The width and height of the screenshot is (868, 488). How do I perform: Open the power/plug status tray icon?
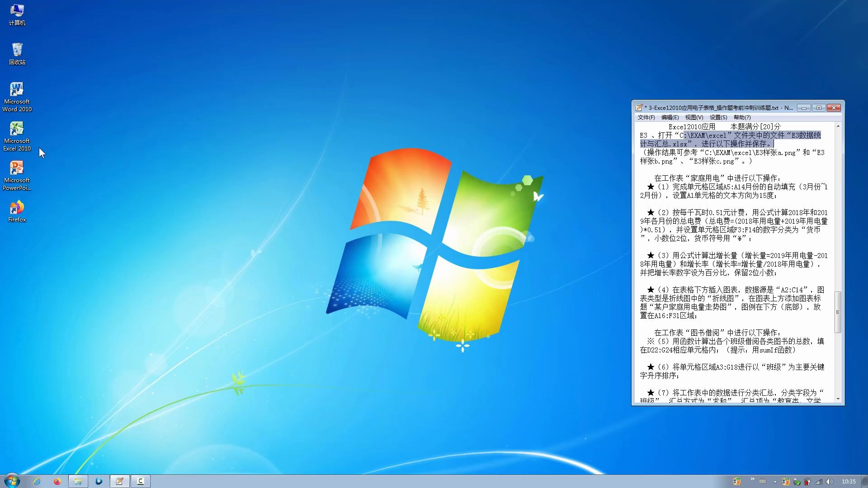(807, 481)
